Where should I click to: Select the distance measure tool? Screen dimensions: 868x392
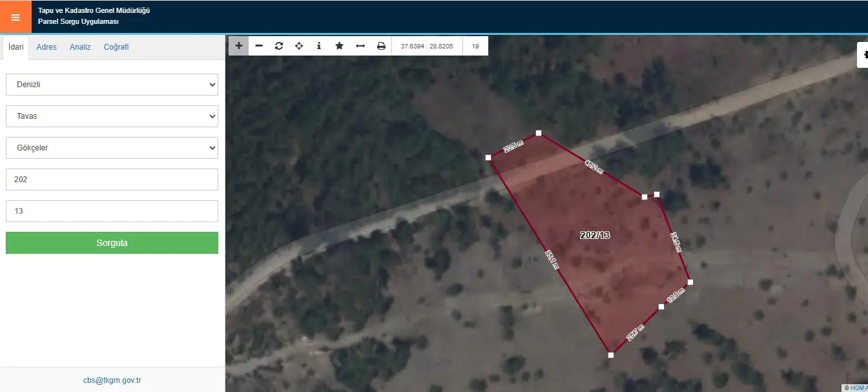click(360, 46)
